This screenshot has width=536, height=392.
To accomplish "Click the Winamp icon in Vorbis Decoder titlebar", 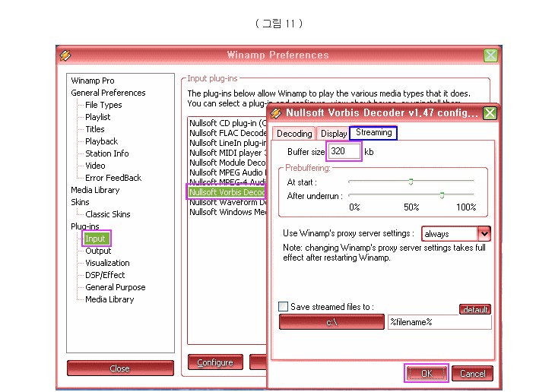I will coord(276,113).
